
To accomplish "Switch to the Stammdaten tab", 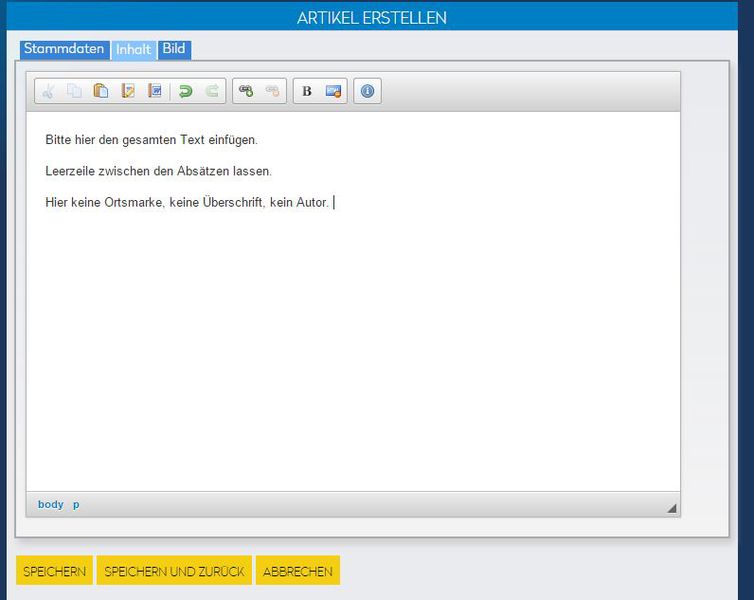I will 64,49.
